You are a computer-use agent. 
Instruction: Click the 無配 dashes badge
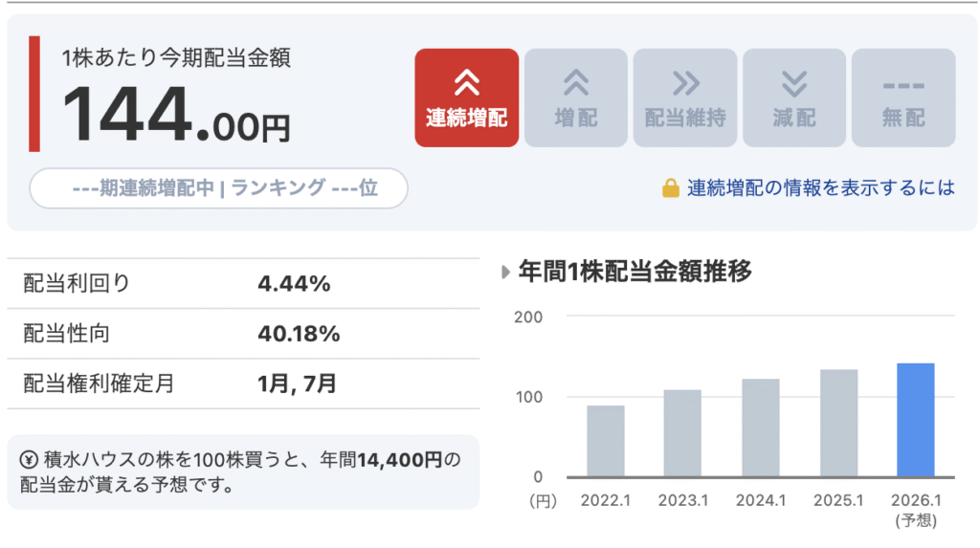pyautogui.click(x=902, y=98)
